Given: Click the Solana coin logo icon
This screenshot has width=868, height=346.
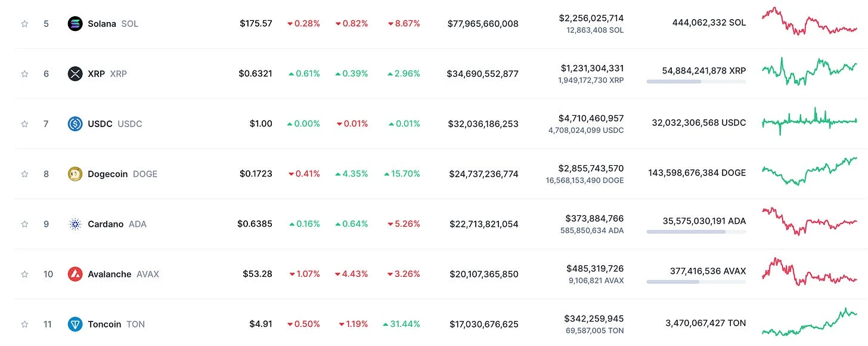Looking at the screenshot, I should pos(75,24).
